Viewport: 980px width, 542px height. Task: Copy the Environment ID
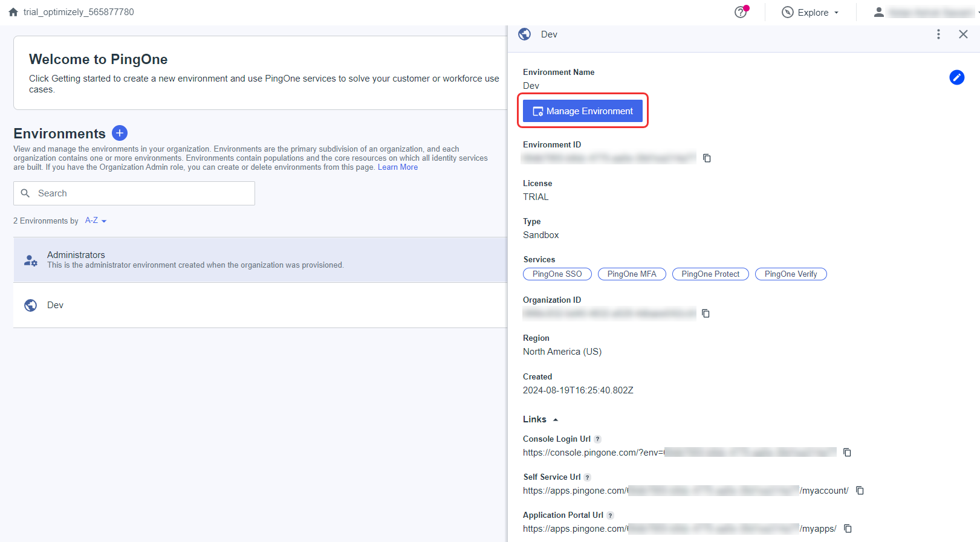click(x=707, y=158)
